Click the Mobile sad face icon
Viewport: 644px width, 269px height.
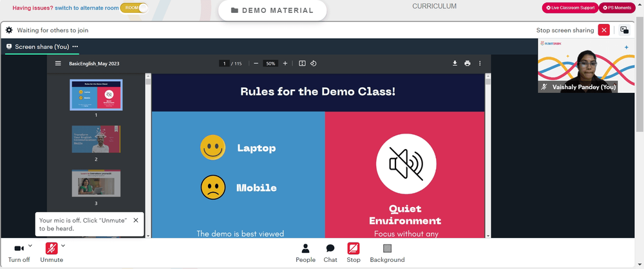[213, 187]
